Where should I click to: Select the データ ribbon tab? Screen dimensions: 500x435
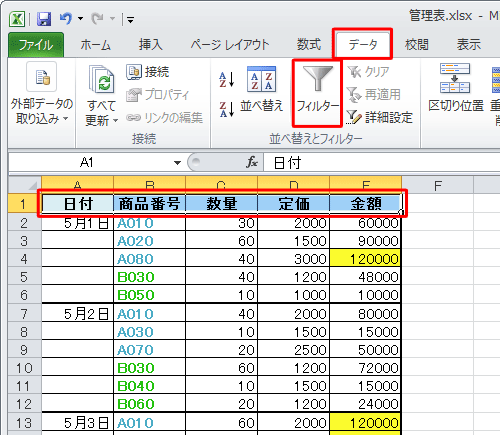click(x=363, y=44)
